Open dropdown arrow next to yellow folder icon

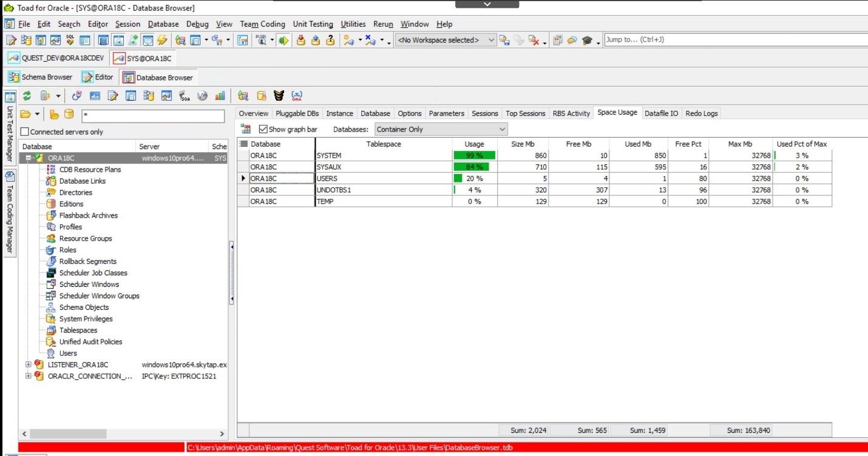coord(38,114)
